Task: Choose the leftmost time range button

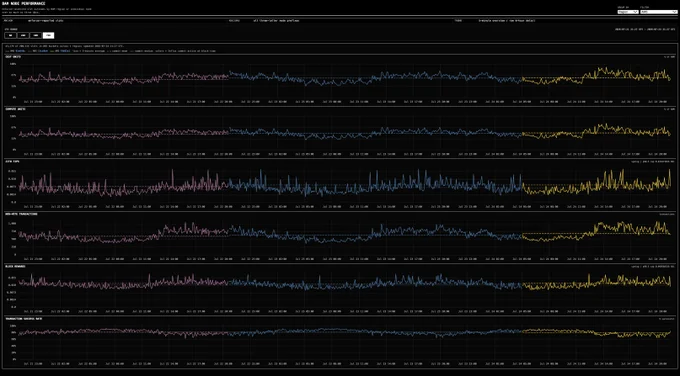Action: tap(10, 36)
